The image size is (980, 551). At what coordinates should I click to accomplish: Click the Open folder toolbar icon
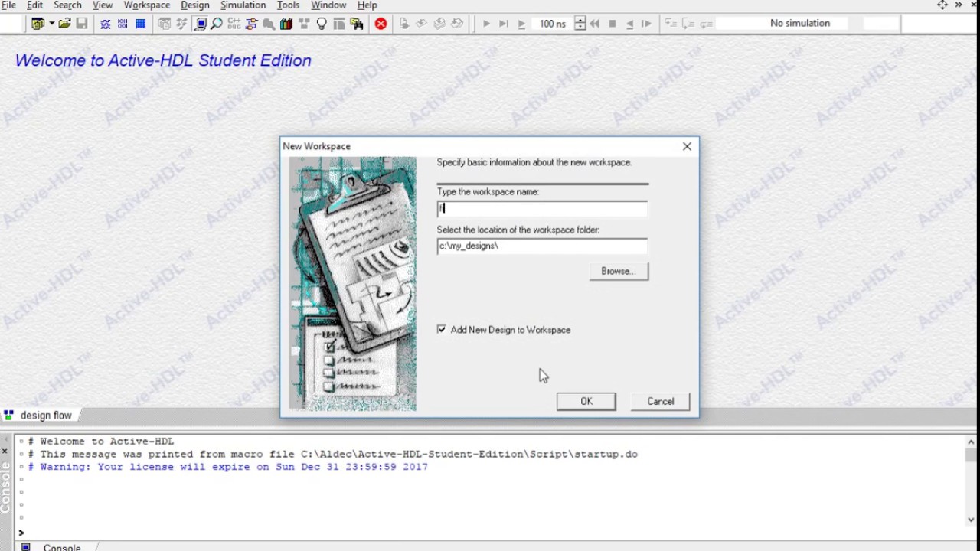(65, 24)
